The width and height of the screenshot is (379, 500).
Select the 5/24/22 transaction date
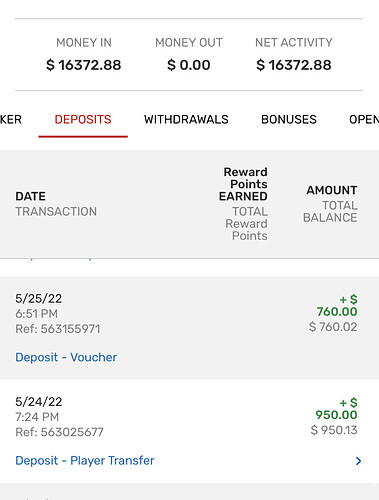pyautogui.click(x=39, y=402)
